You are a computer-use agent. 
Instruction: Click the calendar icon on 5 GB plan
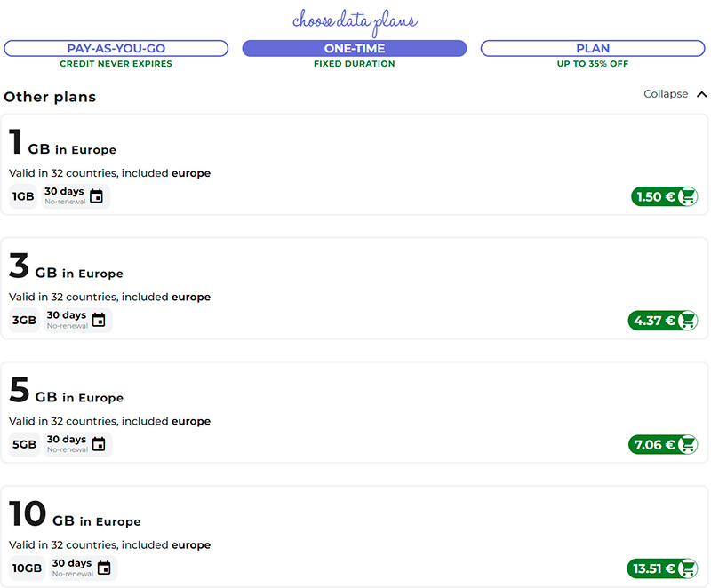[x=99, y=444]
